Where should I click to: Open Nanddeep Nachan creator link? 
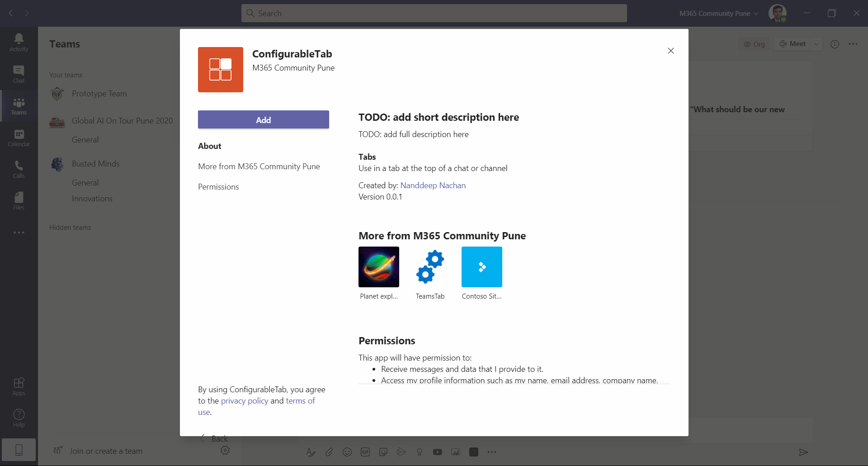(x=433, y=185)
